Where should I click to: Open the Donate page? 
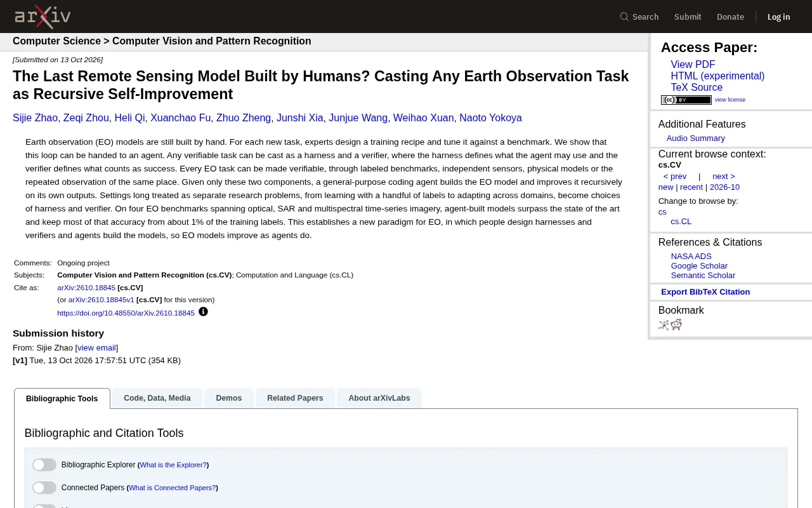730,17
